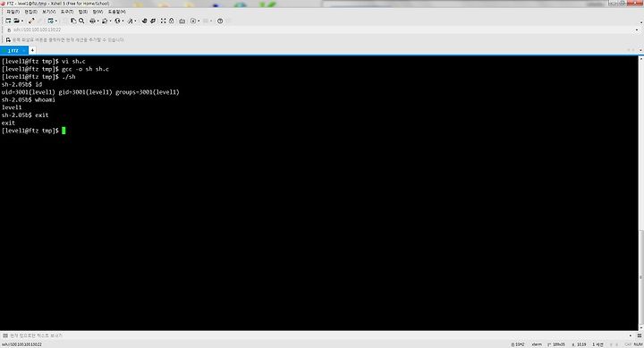
Task: Click the SSH2 status bar entry
Action: point(518,344)
